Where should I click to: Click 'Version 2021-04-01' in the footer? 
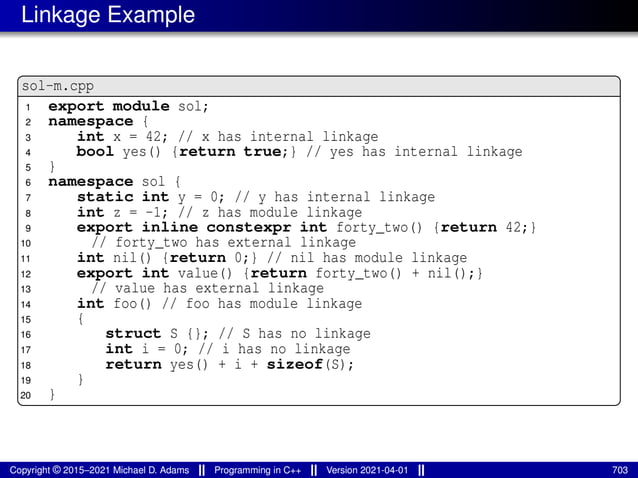[x=367, y=470]
